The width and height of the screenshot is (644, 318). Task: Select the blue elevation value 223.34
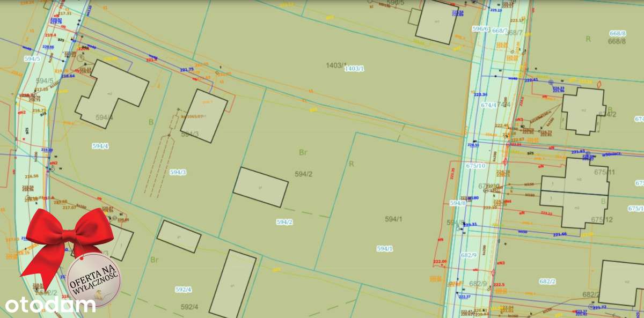480,94
